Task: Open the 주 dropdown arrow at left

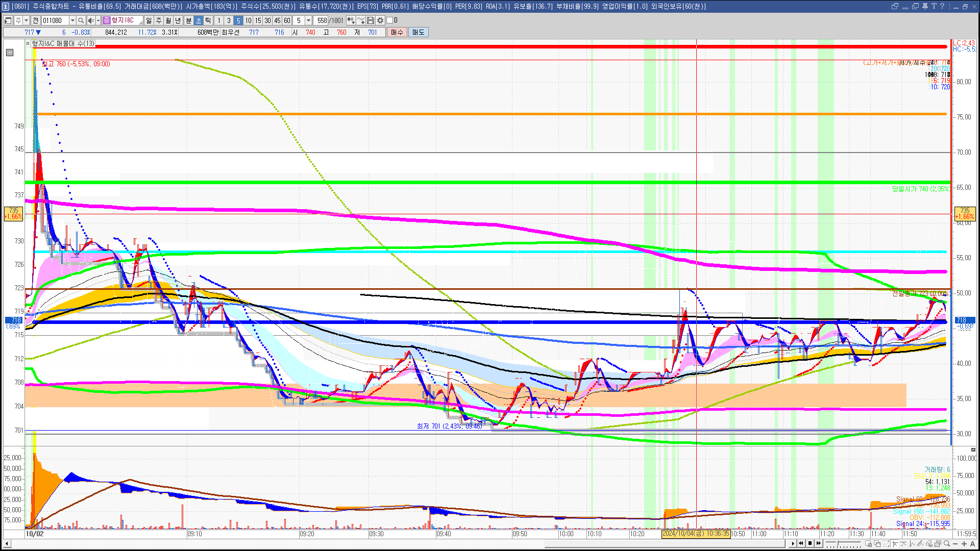Action: (26, 20)
